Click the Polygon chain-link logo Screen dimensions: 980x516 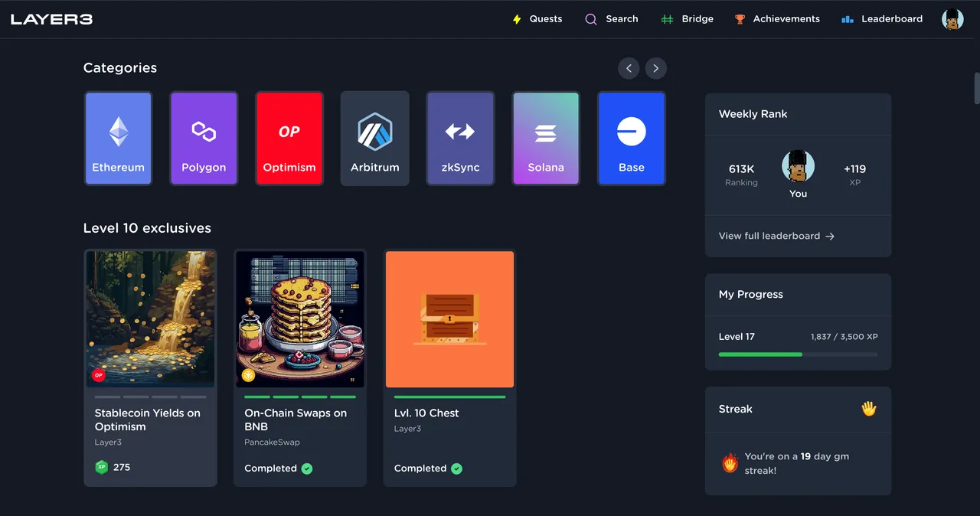click(204, 132)
